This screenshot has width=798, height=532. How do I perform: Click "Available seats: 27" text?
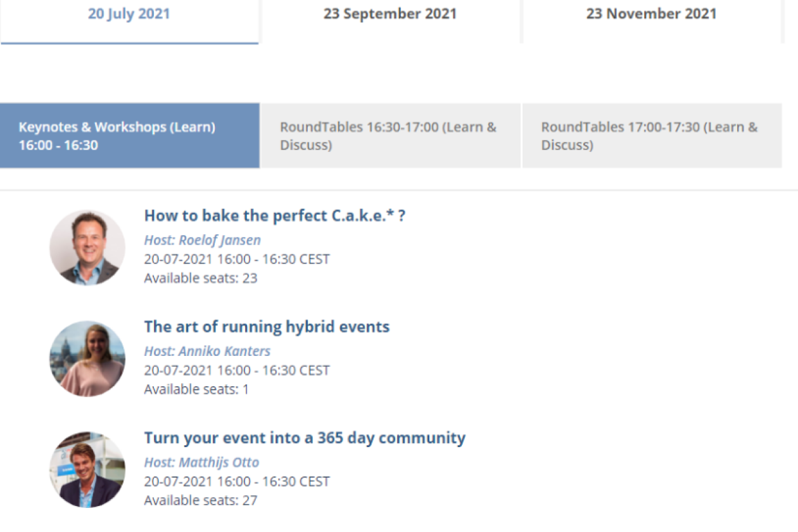point(201,500)
